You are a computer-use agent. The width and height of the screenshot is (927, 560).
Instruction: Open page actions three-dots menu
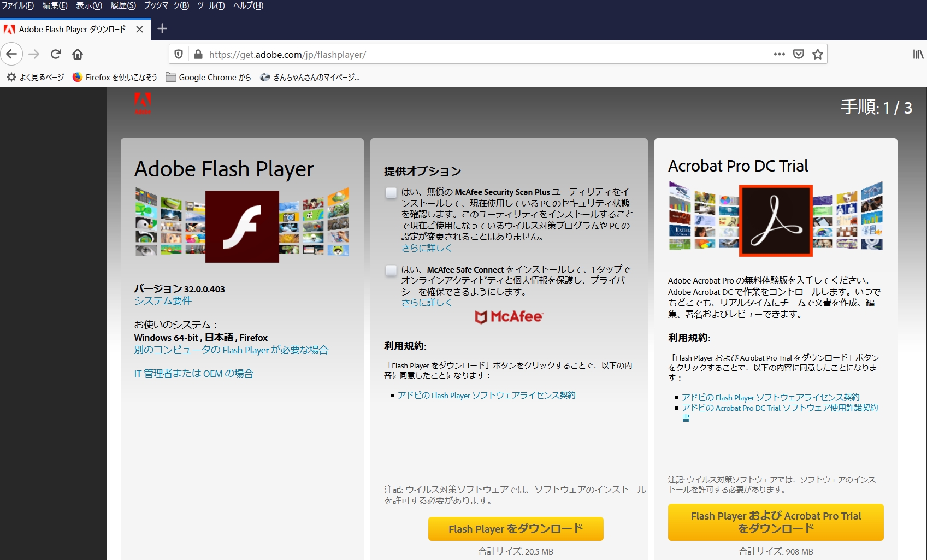(780, 54)
